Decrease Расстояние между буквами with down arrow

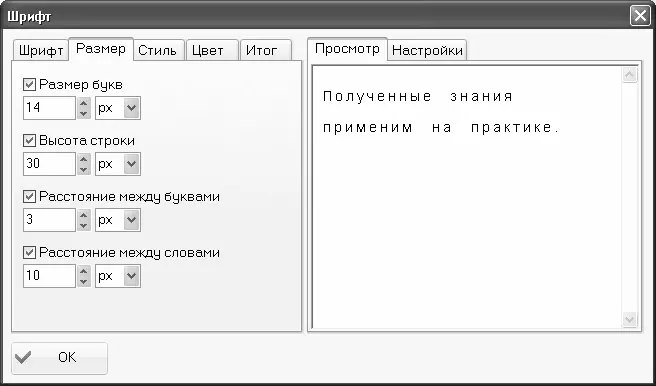tap(84, 225)
